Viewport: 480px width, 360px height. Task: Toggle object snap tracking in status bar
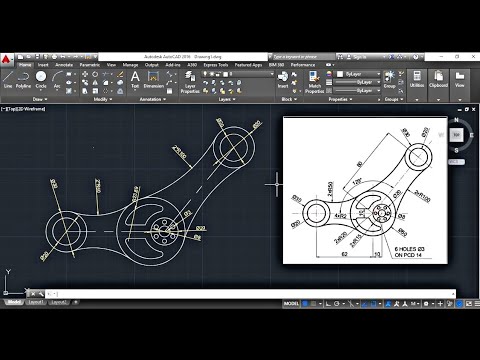point(364,304)
